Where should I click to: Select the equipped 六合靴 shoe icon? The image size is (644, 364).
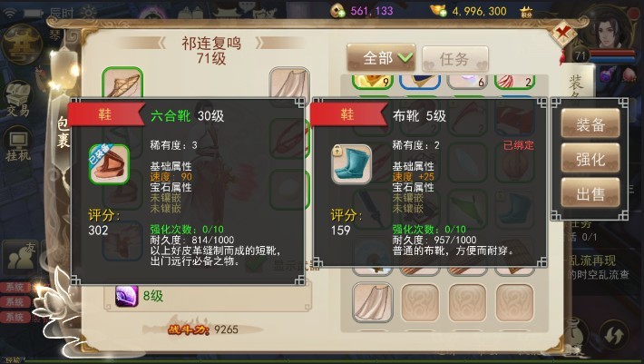109,164
